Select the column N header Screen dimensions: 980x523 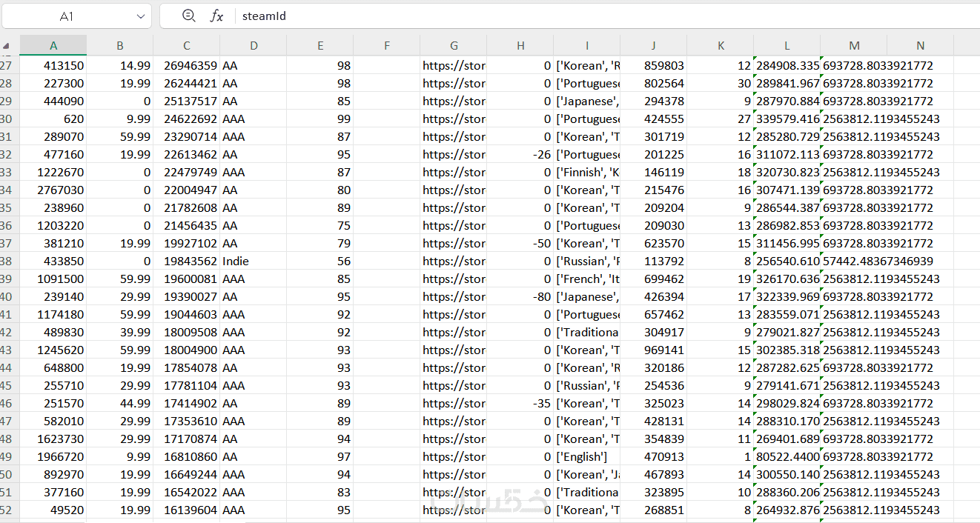pyautogui.click(x=920, y=46)
